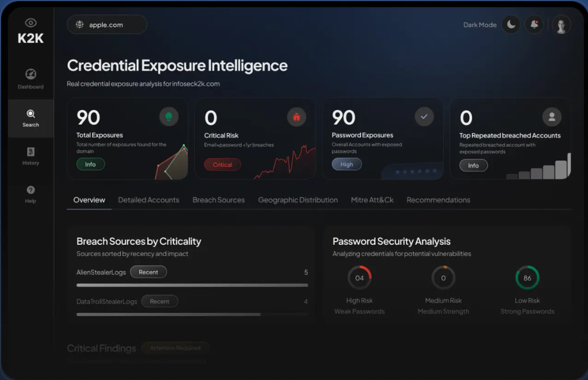The width and height of the screenshot is (588, 380).
Task: Click the notification bell icon
Action: tap(534, 24)
